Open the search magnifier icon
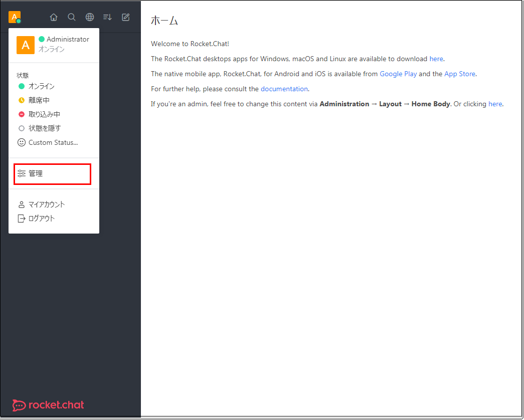Image resolution: width=524 pixels, height=420 pixels. tap(72, 17)
